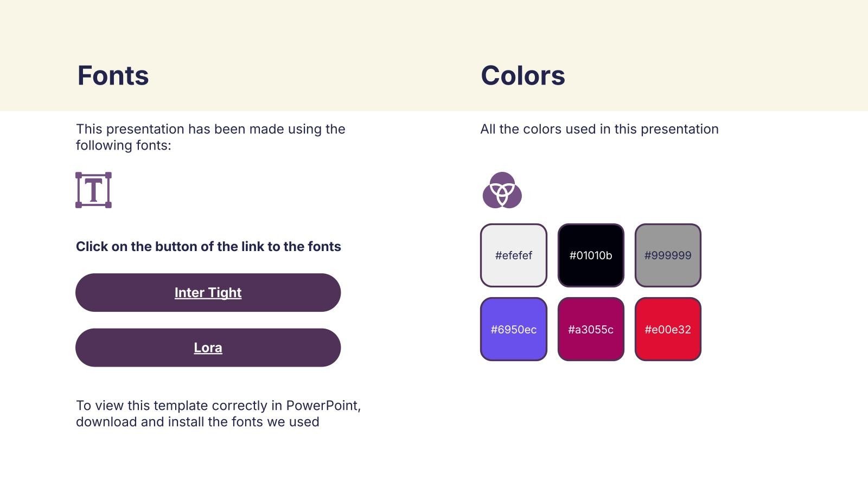
Task: Open the Lora font link
Action: click(x=208, y=348)
